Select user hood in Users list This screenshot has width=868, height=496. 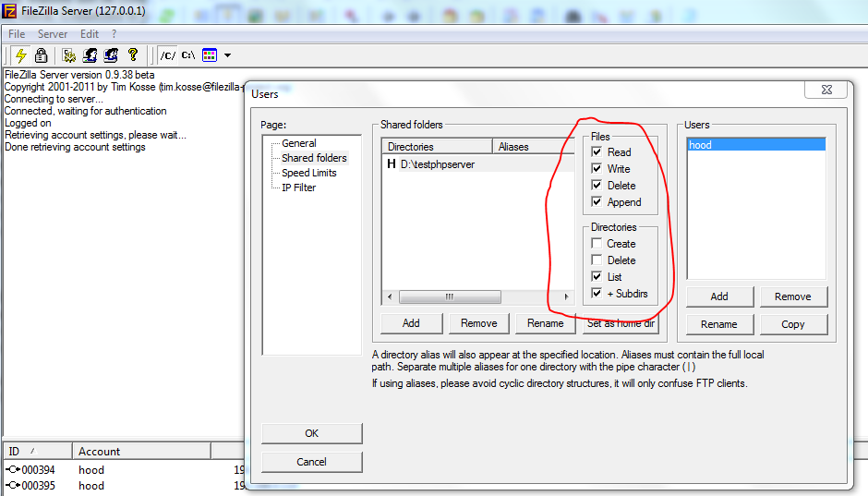click(x=756, y=144)
